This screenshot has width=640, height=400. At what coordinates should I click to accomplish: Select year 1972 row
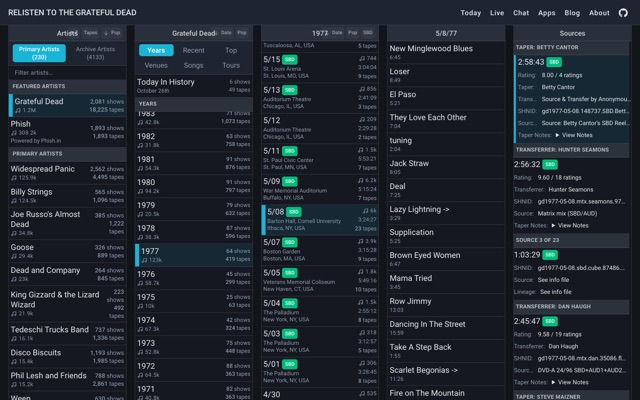click(x=193, y=370)
